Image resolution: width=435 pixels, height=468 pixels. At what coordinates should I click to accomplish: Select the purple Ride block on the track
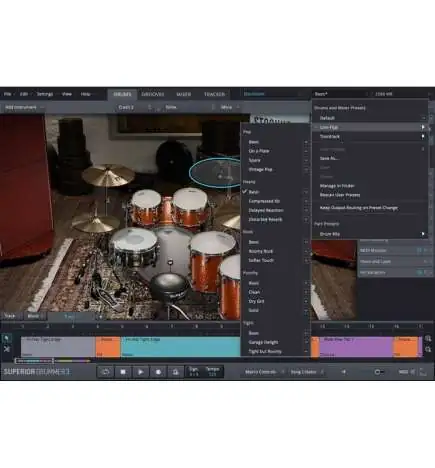click(356, 347)
